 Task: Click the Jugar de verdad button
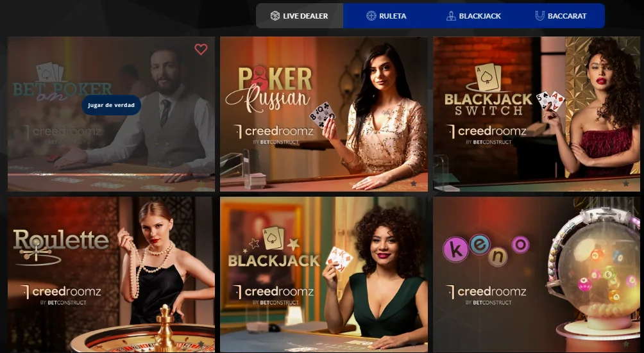[x=111, y=105]
